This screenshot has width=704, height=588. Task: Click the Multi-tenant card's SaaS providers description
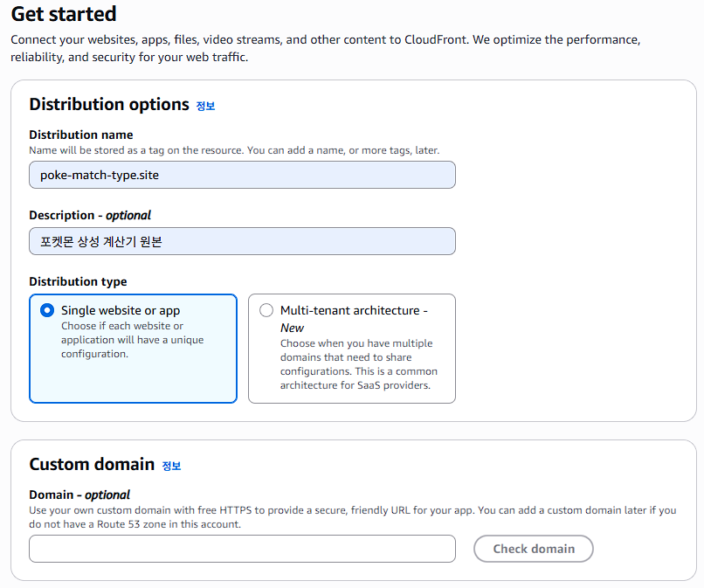tap(359, 364)
